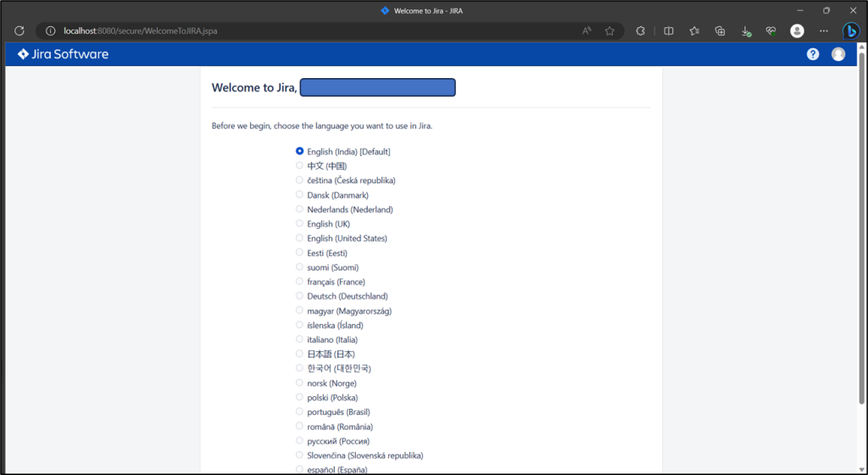Pick English (United States) option

pyautogui.click(x=299, y=238)
